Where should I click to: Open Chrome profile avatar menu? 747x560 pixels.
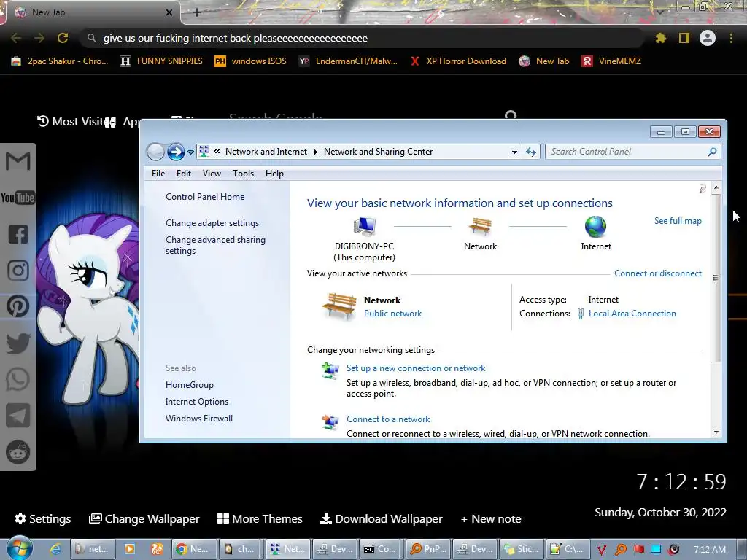[708, 38]
